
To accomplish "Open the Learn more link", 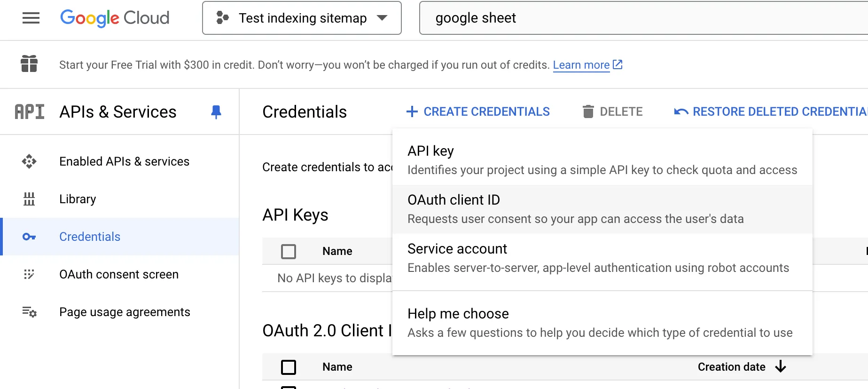I will (x=587, y=65).
